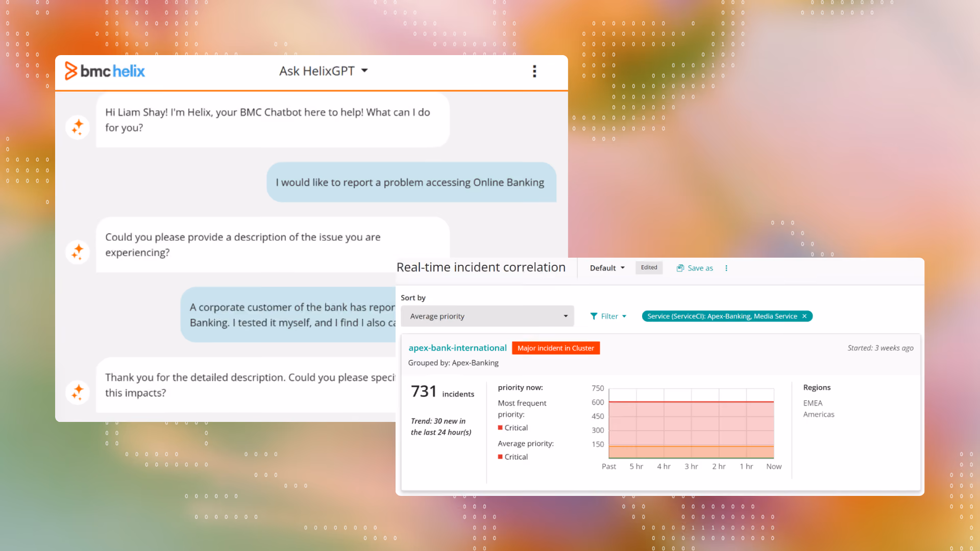Click the Helix bot avatar beside the greeting
Viewport: 980px width, 551px height.
(78, 127)
